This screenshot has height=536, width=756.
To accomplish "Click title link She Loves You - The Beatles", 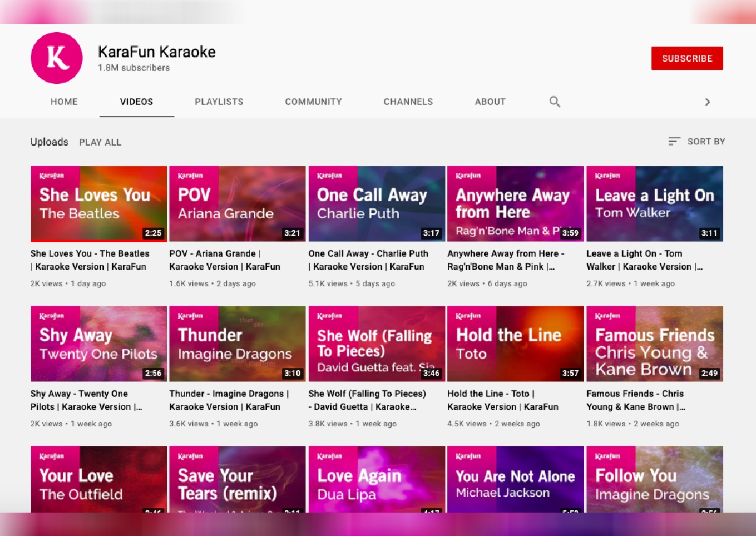I will [90, 260].
